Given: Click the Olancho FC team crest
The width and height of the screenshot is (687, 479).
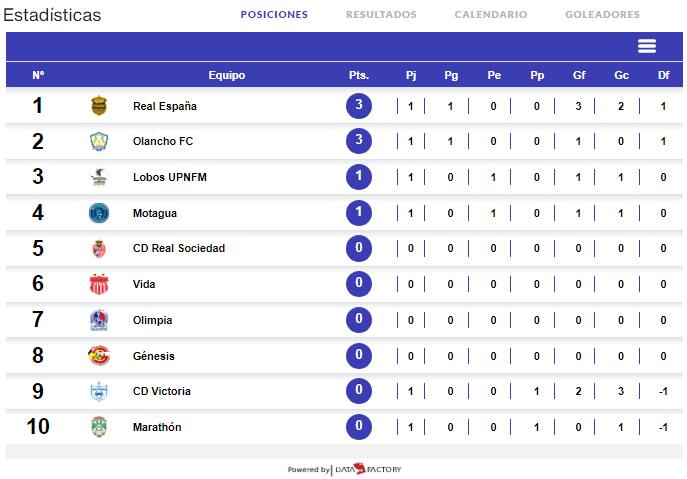Looking at the screenshot, I should click(98, 142).
